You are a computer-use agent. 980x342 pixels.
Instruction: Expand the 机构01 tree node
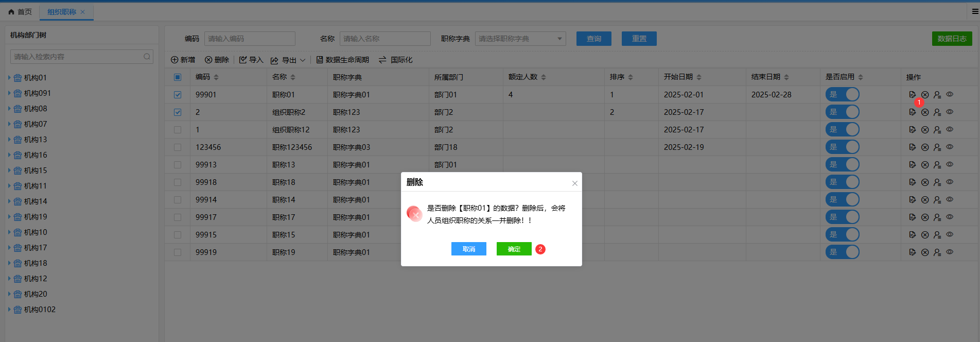coord(9,78)
